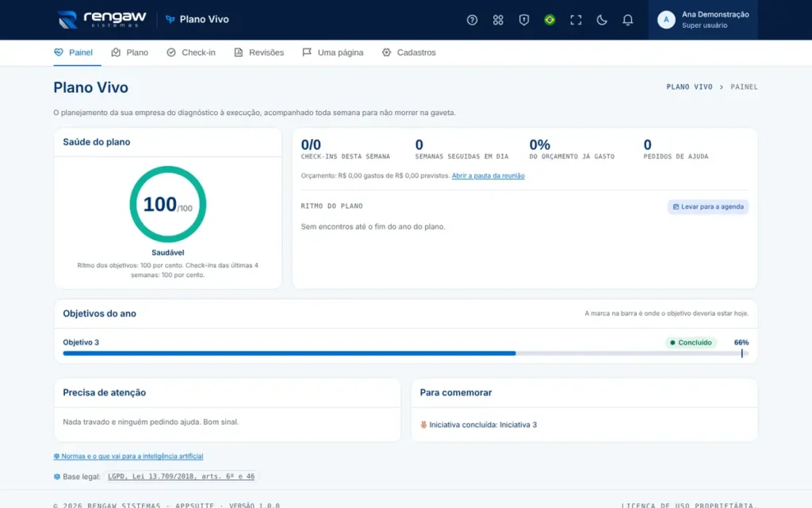Image resolution: width=812 pixels, height=508 pixels.
Task: Open the Revisões tab
Action: (x=259, y=52)
